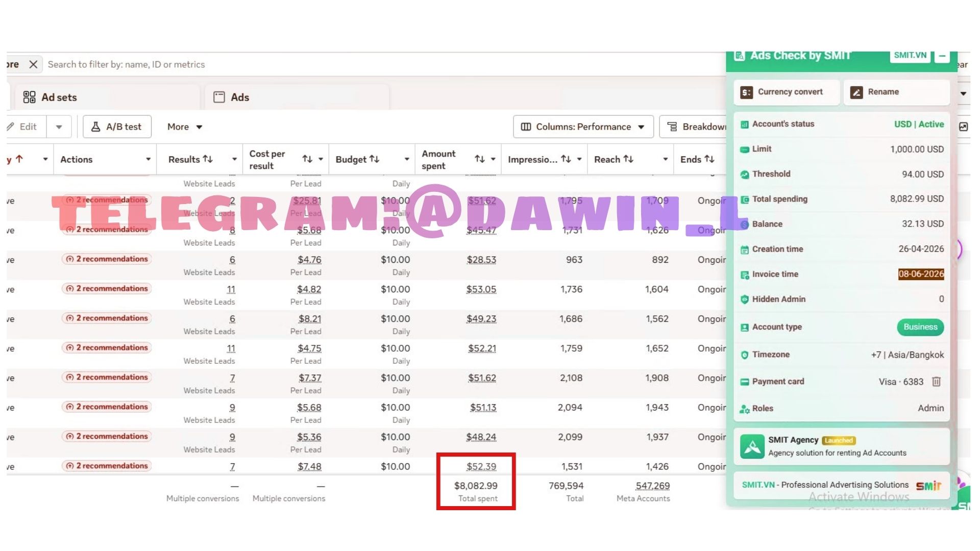This screenshot has width=980, height=551.
Task: Click the 547,269 Meta Accounts reach total
Action: click(x=652, y=486)
